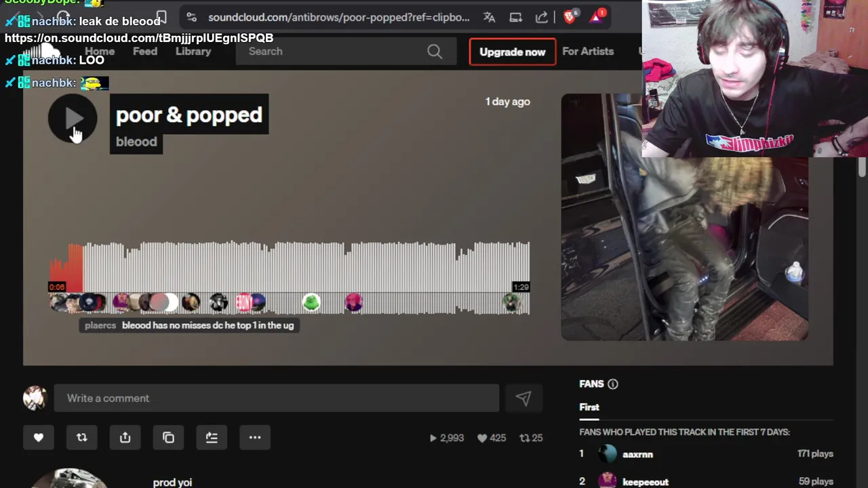Click the poor & popped title
The image size is (868, 488).
(x=189, y=115)
